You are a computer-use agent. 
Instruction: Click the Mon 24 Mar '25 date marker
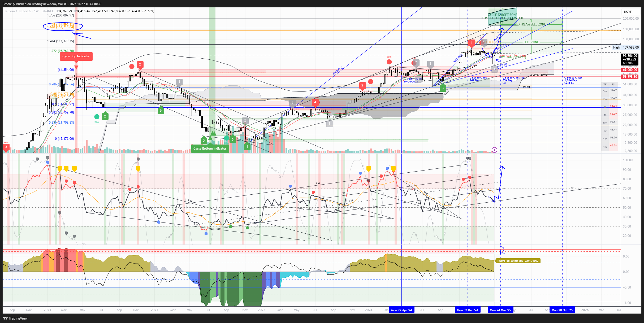tap(500, 310)
